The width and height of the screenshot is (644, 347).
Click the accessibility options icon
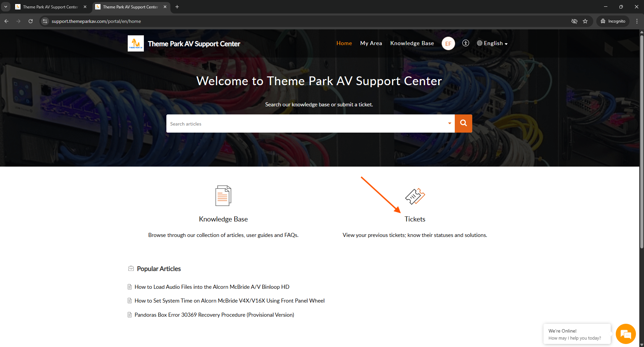point(466,43)
